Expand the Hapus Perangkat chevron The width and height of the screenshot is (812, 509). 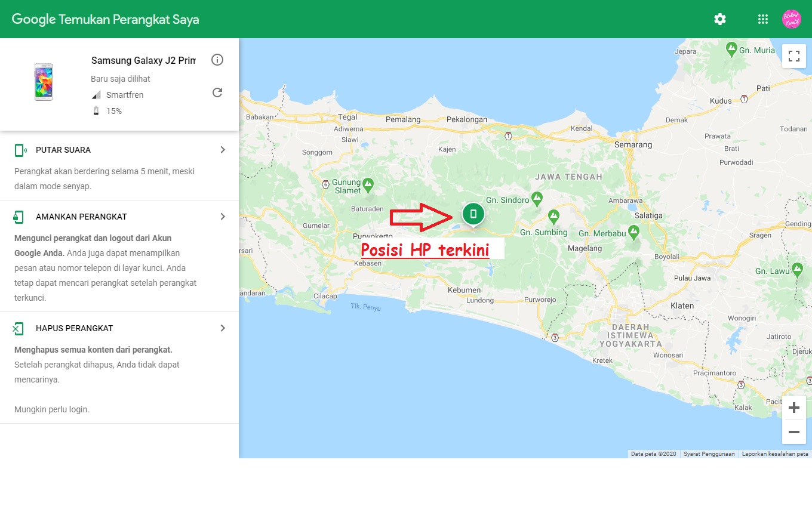[x=223, y=328]
